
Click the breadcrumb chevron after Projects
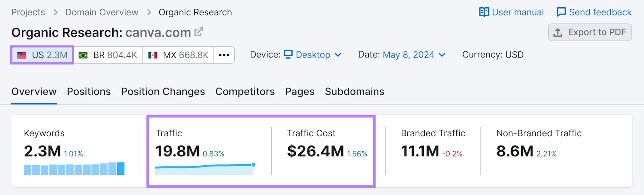click(x=56, y=12)
